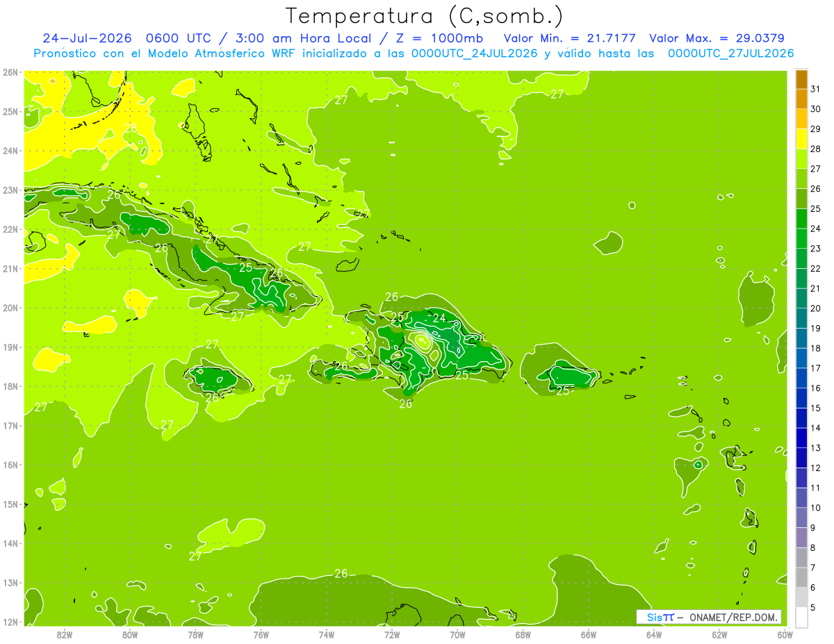
Task: Click legend value 31
Action: coord(816,89)
